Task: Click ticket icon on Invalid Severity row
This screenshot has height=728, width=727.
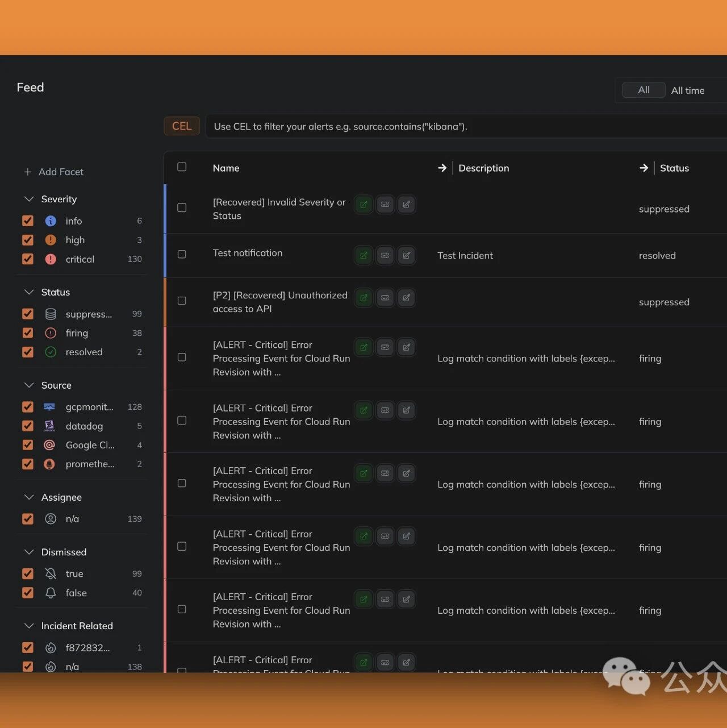Action: (x=385, y=205)
